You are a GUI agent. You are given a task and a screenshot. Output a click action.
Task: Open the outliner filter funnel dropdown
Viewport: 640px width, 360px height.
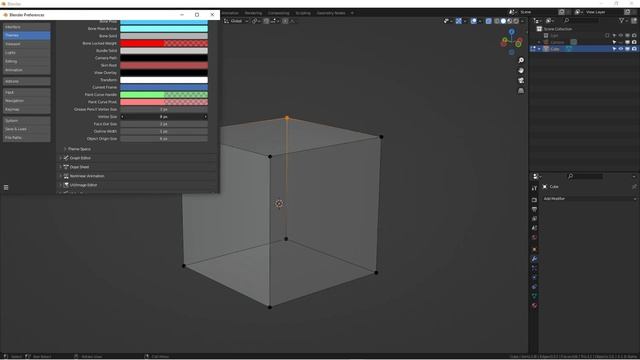pos(623,21)
